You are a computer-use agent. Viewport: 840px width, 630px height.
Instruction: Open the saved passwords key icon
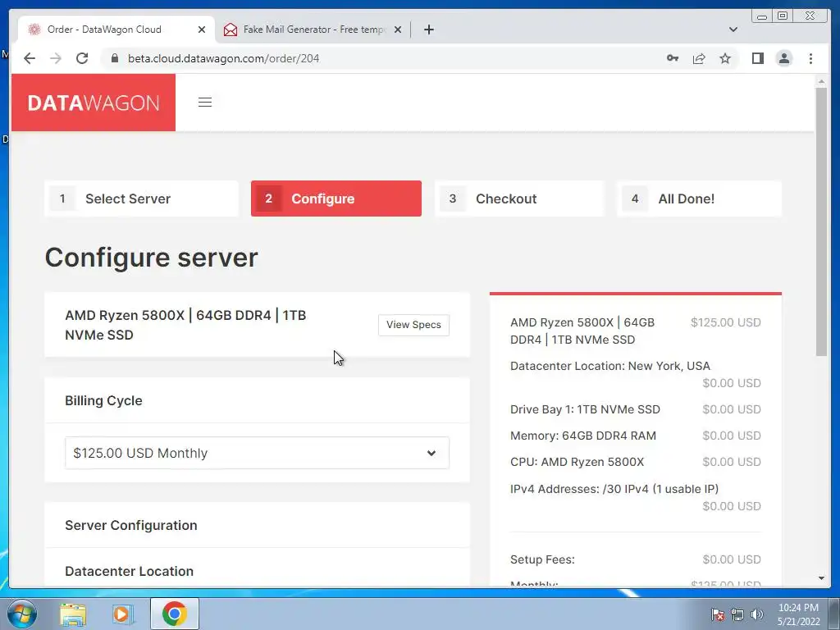673,58
